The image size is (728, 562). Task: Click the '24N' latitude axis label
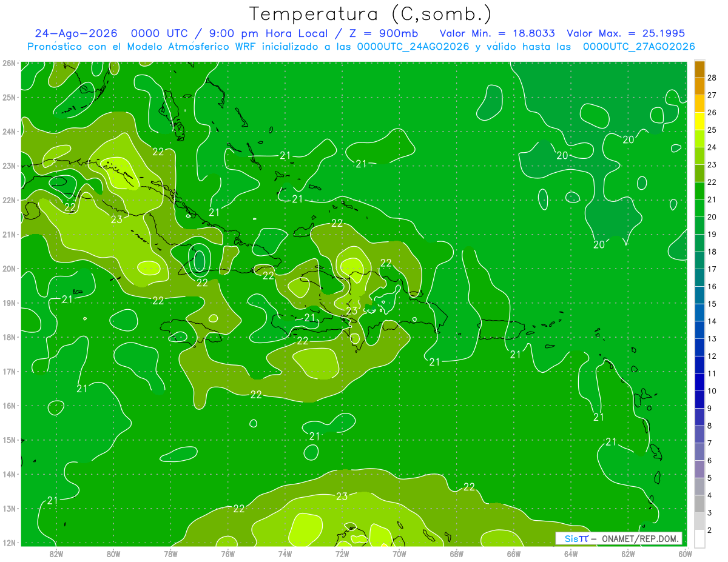pyautogui.click(x=8, y=132)
